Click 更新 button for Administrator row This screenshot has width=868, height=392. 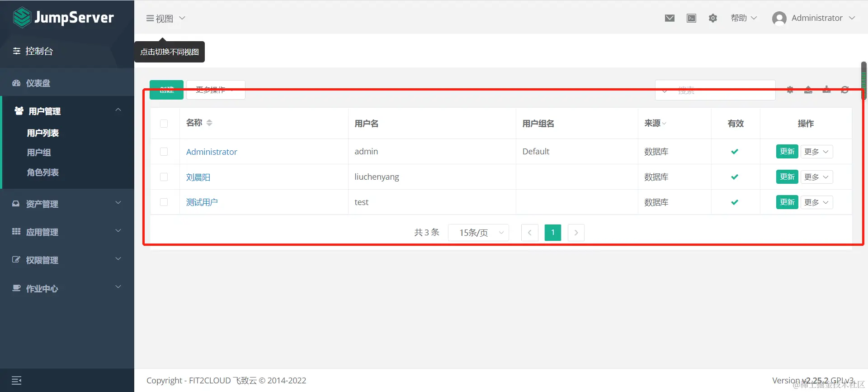(787, 152)
